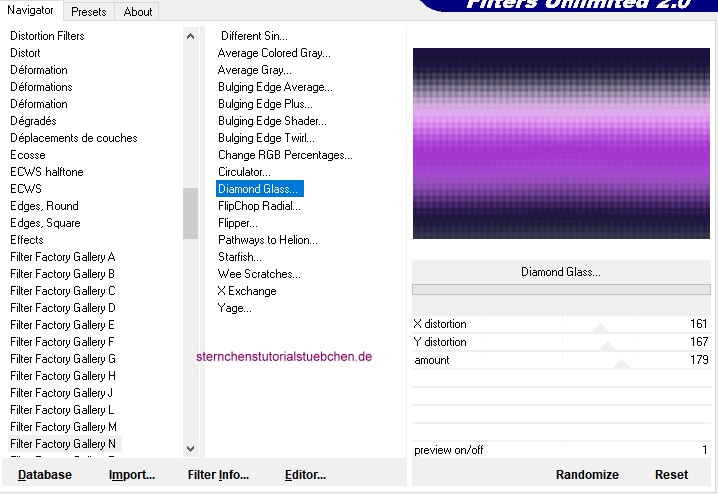The height and width of the screenshot is (494, 718).
Task: Choose the Average Colored Gray filter
Action: coord(274,53)
